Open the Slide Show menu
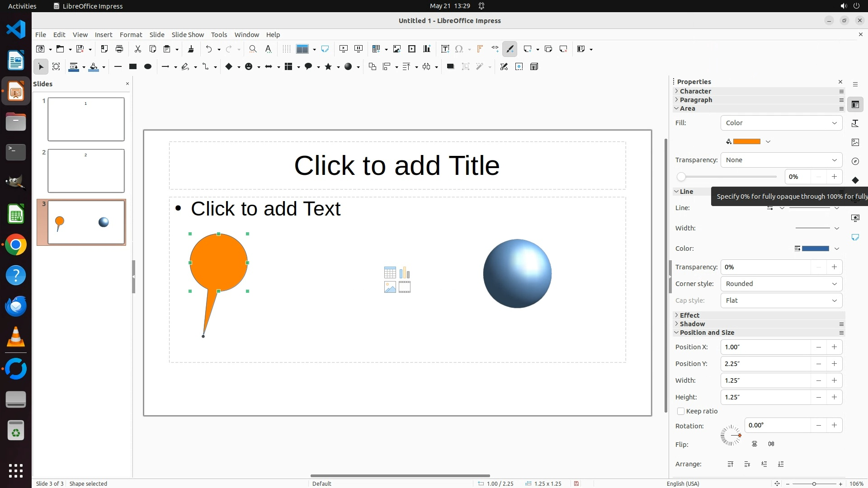The width and height of the screenshot is (868, 488). (188, 34)
